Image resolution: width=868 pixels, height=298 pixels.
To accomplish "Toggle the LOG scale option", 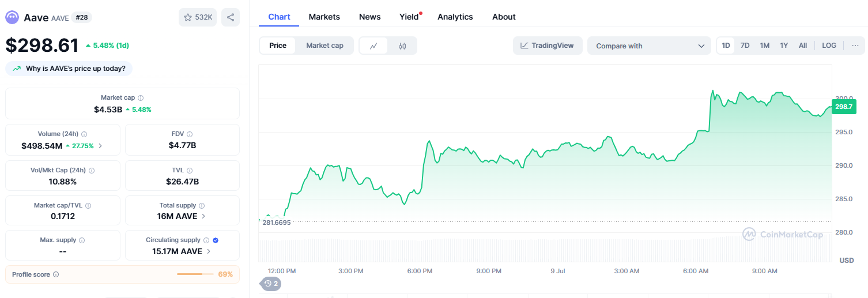I will (829, 46).
